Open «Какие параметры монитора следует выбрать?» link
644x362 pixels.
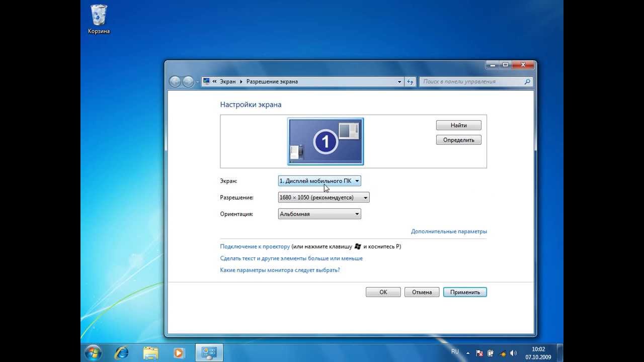[x=280, y=270]
